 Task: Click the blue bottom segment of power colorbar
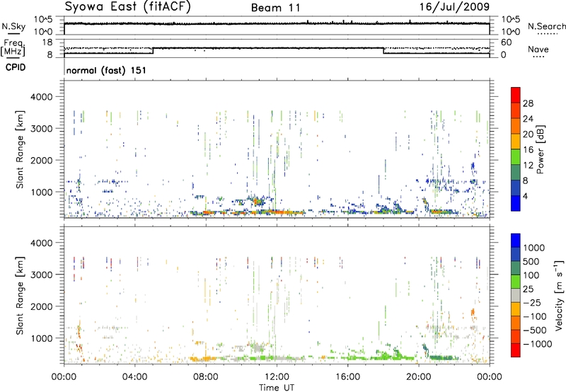[x=516, y=203]
